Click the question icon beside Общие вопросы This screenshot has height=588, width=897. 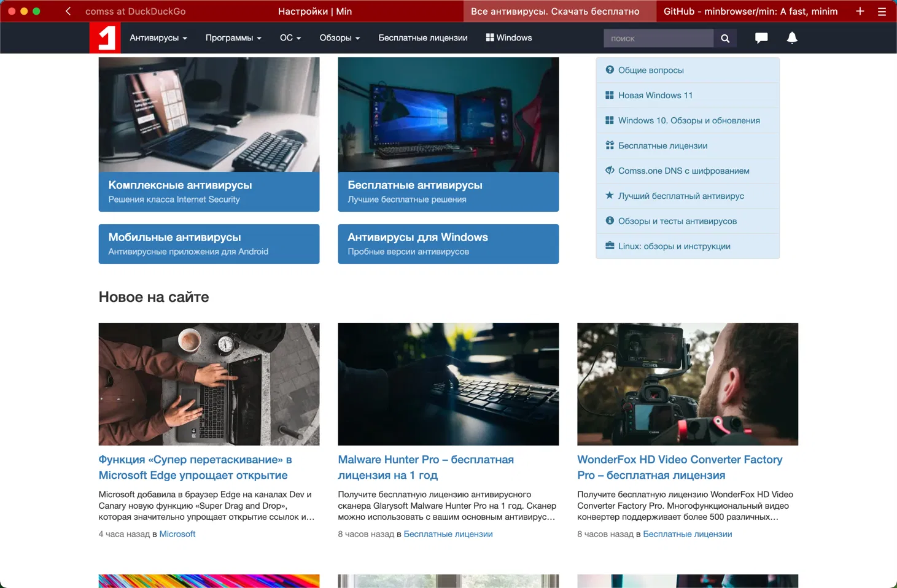tap(610, 70)
